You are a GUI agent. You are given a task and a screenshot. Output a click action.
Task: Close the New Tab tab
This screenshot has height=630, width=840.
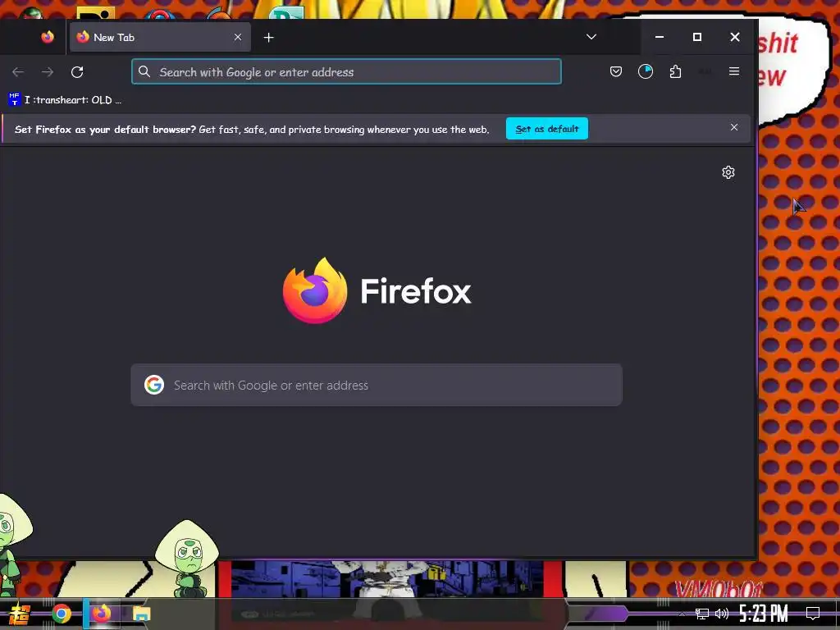click(x=238, y=37)
